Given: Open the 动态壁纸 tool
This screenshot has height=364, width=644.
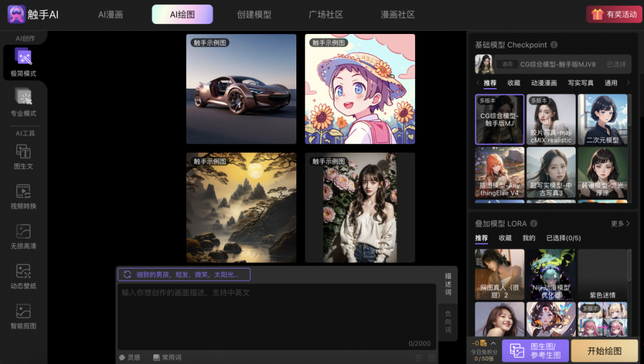Looking at the screenshot, I should click(x=23, y=276).
